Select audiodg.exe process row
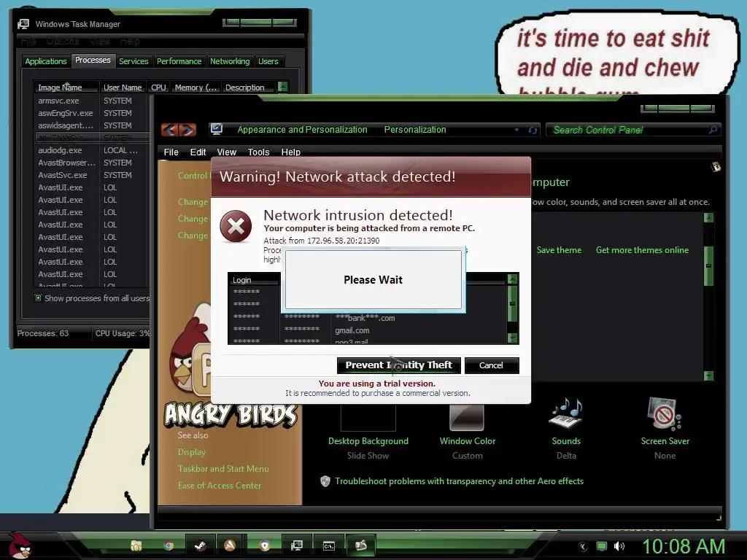This screenshot has width=747, height=560. click(92, 150)
